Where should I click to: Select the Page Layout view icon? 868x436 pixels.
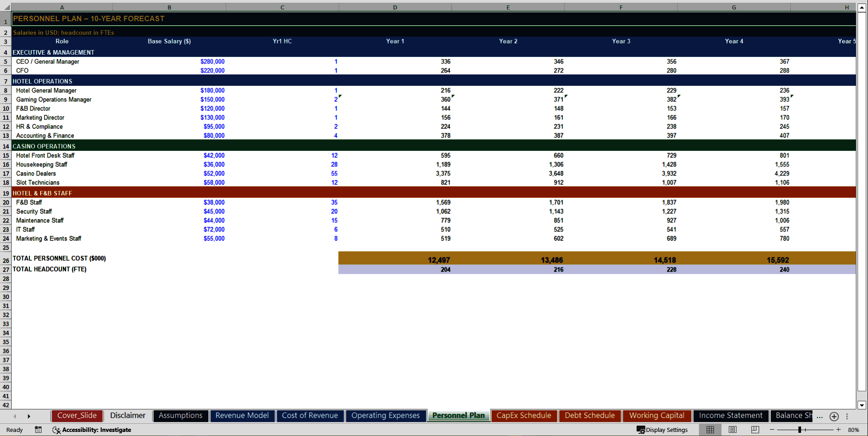coord(732,430)
